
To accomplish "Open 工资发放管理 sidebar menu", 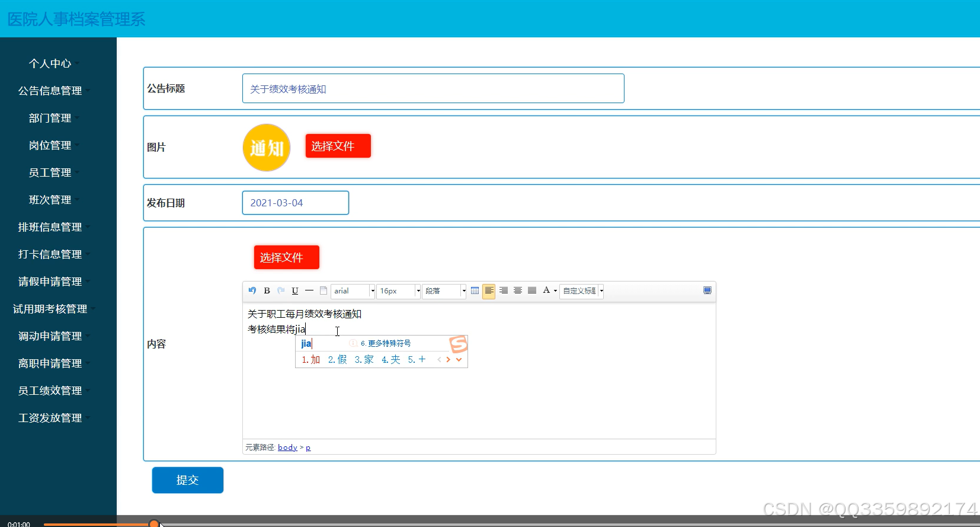I will click(50, 418).
